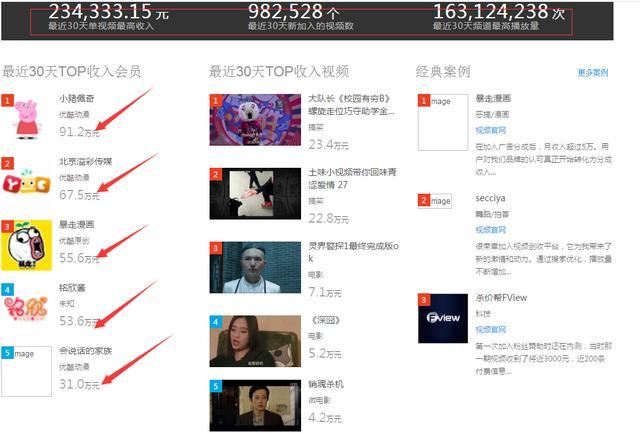
Task: Open the 大队长《校园有夯B》 video thumbnail
Action: pyautogui.click(x=255, y=118)
